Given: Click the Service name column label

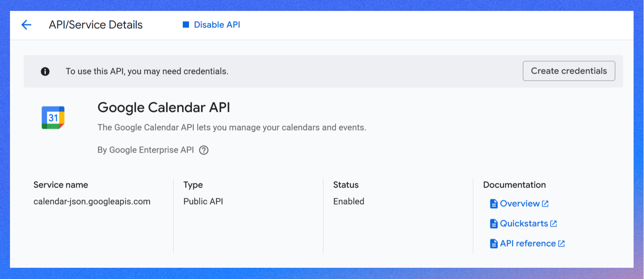Looking at the screenshot, I should [x=61, y=185].
